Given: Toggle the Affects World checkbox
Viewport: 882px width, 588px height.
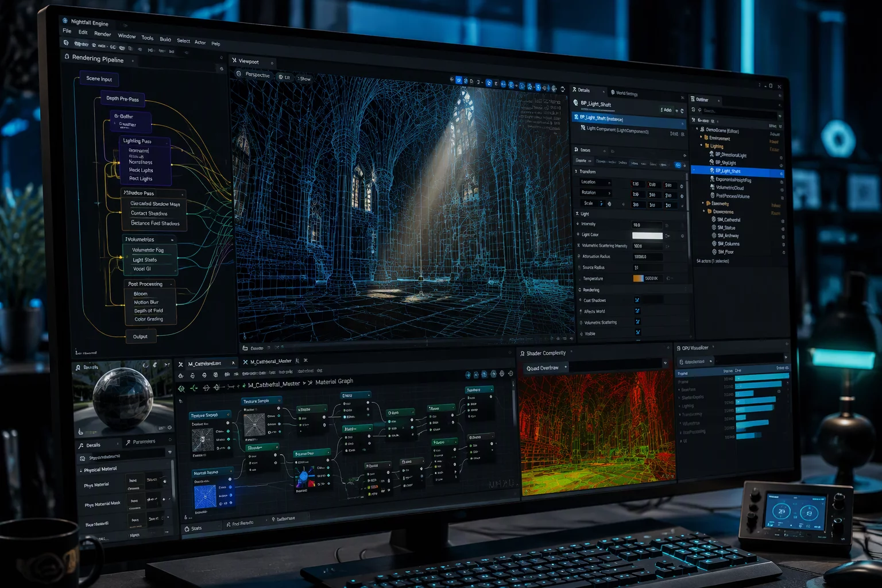Looking at the screenshot, I should (x=637, y=311).
